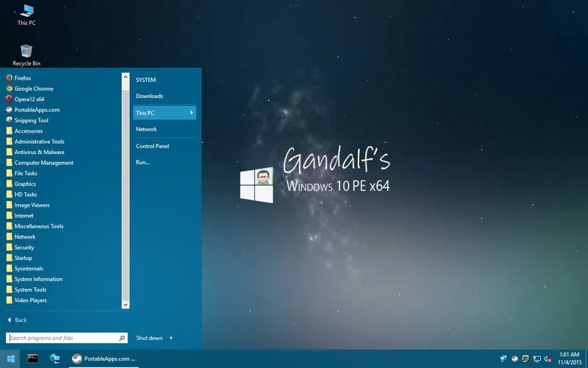Open Control Panel
Image resolution: width=588 pixels, height=368 pixels.
coord(152,146)
